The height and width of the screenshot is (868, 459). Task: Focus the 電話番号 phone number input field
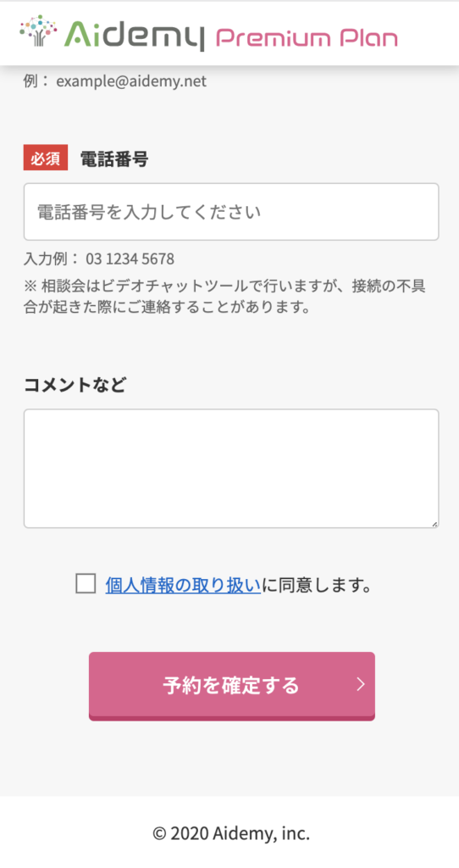coord(231,212)
